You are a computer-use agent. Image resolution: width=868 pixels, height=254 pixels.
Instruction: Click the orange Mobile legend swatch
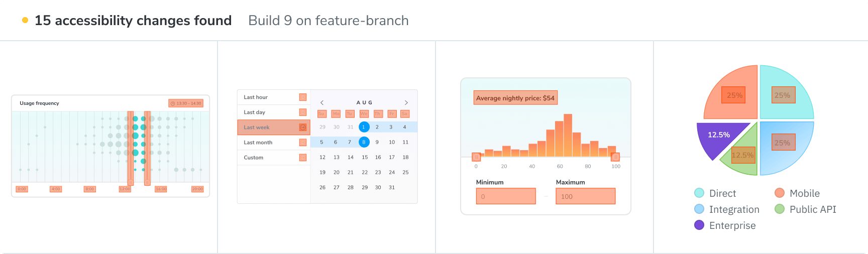[780, 193]
